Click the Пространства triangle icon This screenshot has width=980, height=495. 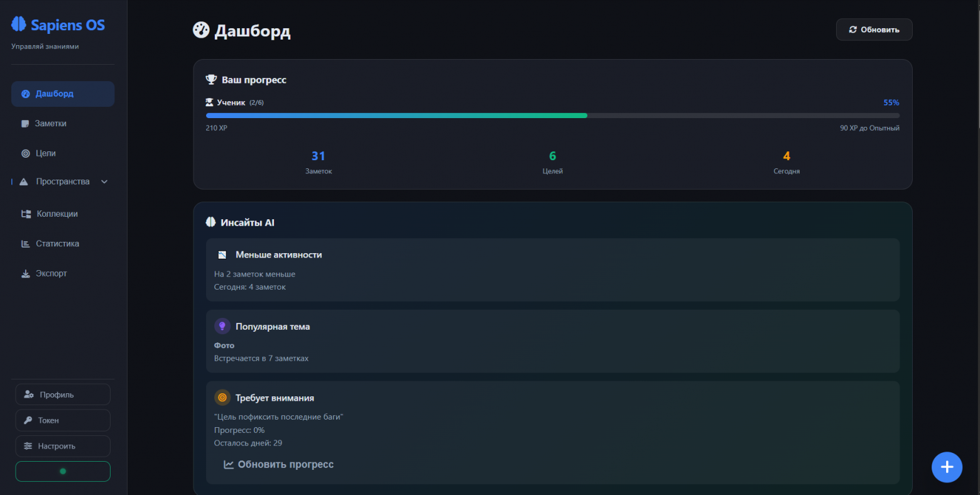click(24, 182)
